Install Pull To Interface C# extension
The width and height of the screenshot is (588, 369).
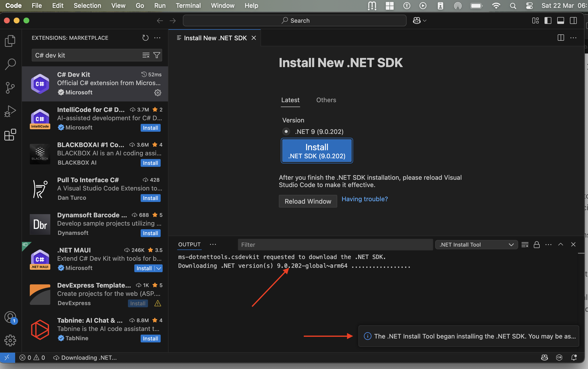[150, 198]
